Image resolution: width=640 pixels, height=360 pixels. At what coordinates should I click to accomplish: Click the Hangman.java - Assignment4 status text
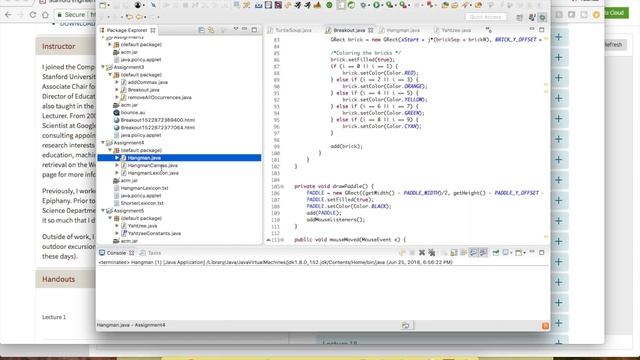(131, 325)
